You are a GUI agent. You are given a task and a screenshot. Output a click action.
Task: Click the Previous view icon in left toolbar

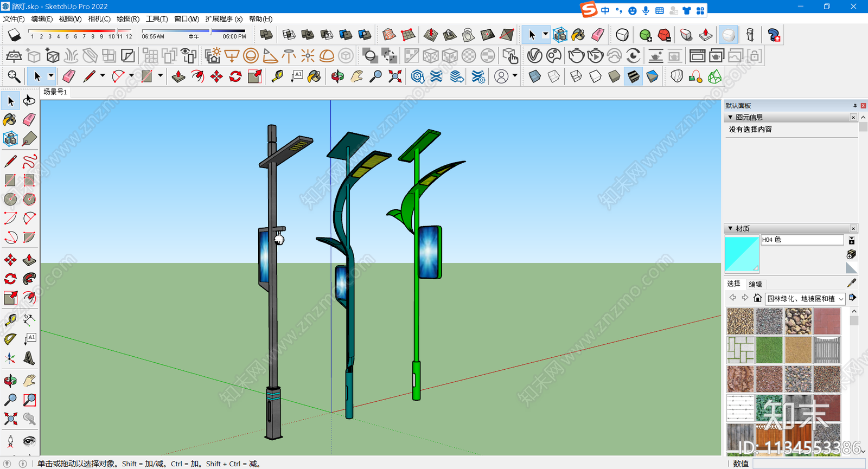coord(29,419)
